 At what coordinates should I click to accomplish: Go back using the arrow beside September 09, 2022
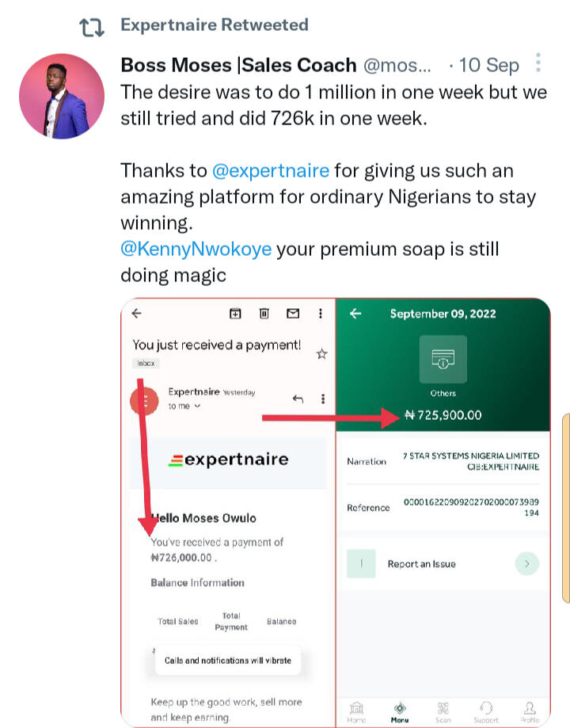(x=355, y=314)
